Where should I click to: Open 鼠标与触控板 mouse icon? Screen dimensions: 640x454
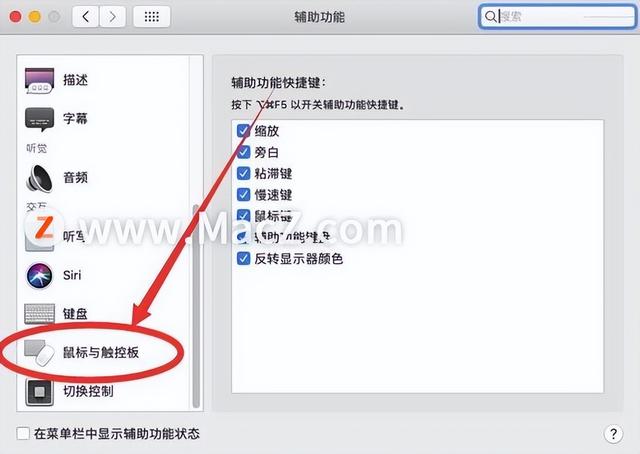point(39,353)
